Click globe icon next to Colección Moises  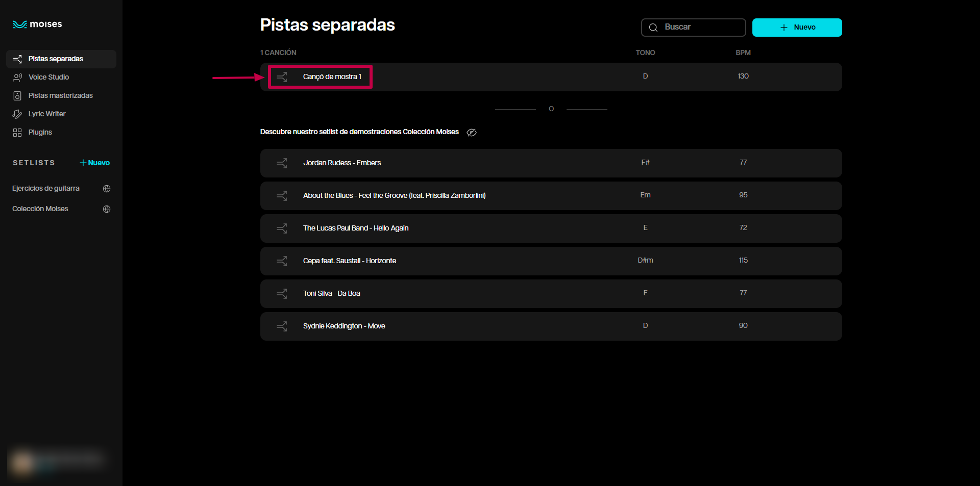click(107, 209)
